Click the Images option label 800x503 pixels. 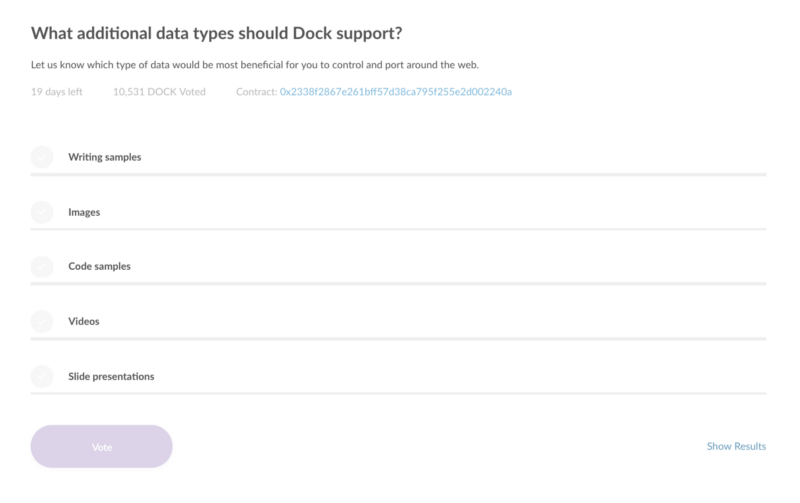coord(84,212)
